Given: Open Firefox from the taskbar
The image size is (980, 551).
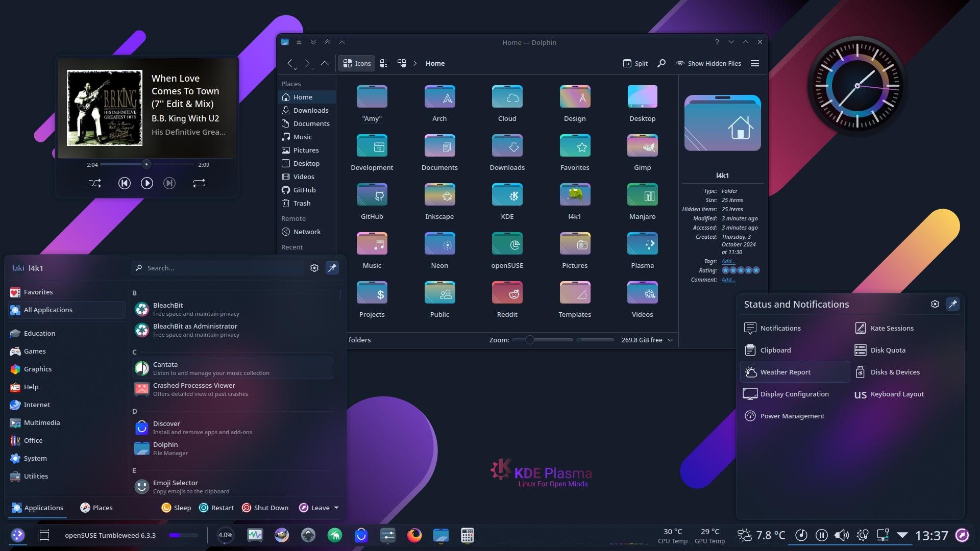Looking at the screenshot, I should [x=414, y=535].
